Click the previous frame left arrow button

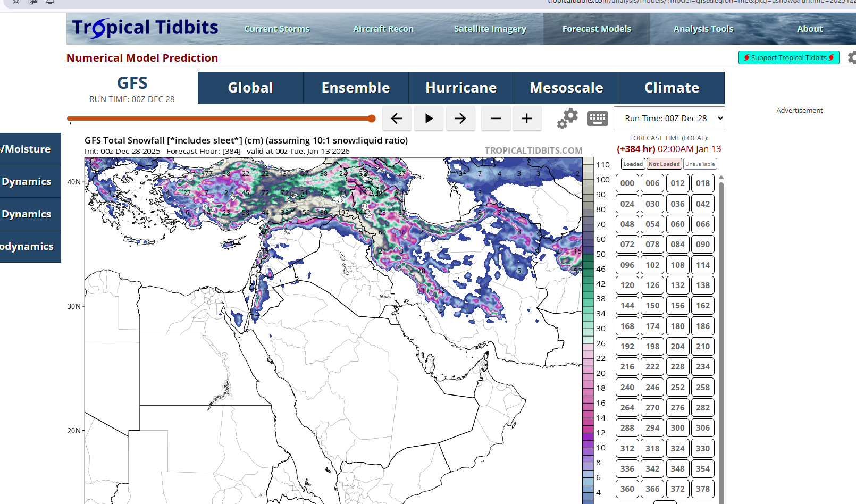[397, 119]
